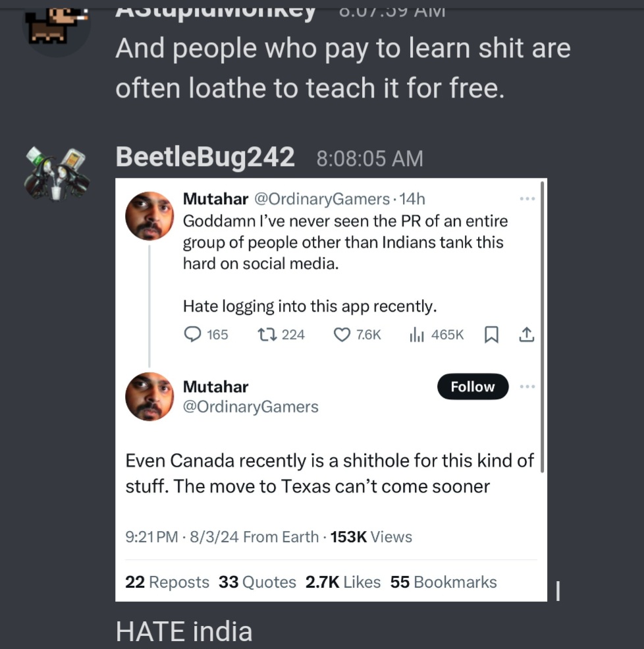
Task: View the 33 Quotes list
Action: pos(257,582)
